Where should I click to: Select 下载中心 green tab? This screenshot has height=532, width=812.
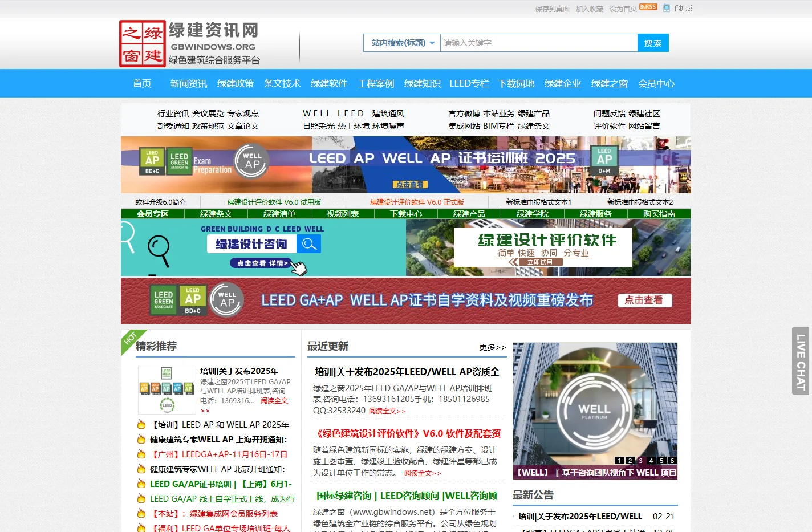pyautogui.click(x=406, y=214)
